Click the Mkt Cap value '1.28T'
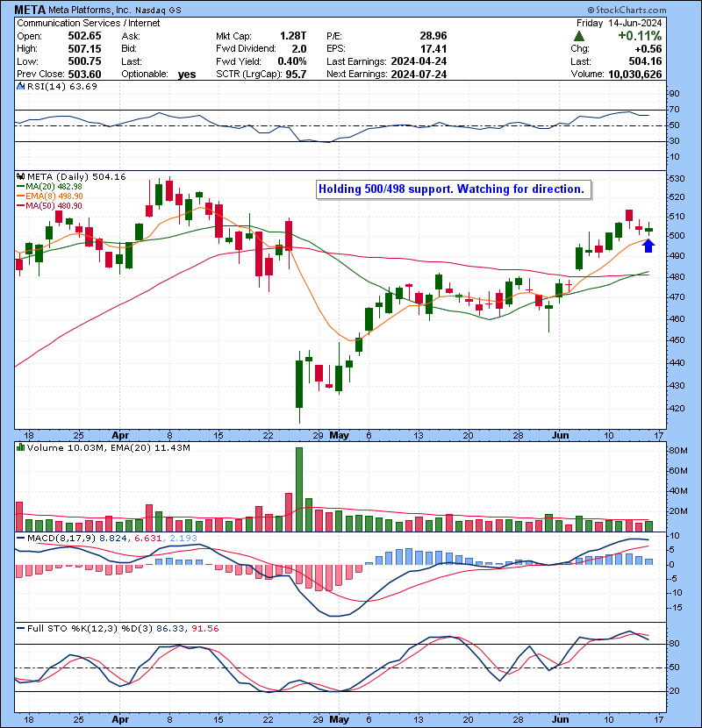The image size is (702, 728). coord(293,36)
